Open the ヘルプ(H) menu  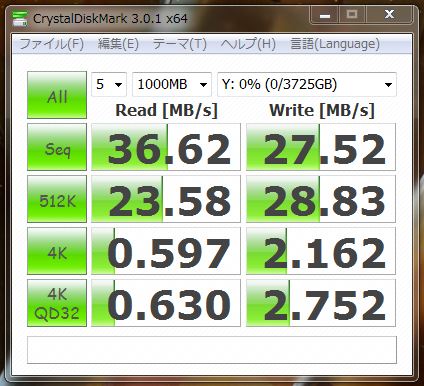(x=248, y=44)
